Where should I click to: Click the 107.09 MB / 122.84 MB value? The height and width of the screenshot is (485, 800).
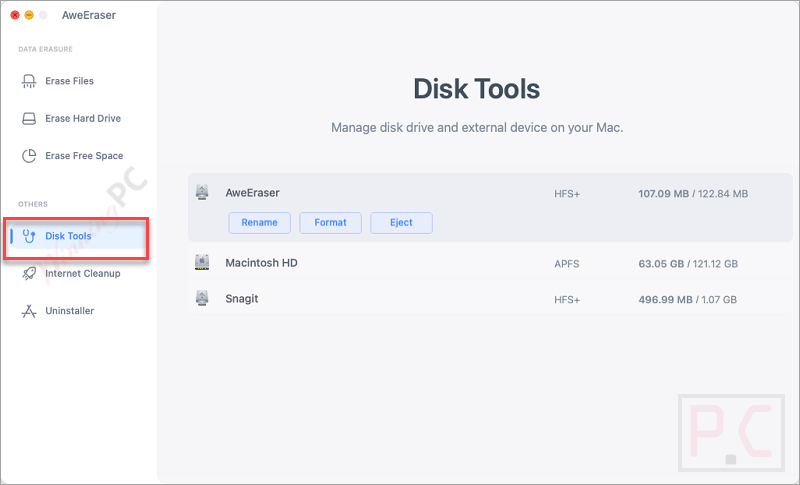(x=693, y=194)
